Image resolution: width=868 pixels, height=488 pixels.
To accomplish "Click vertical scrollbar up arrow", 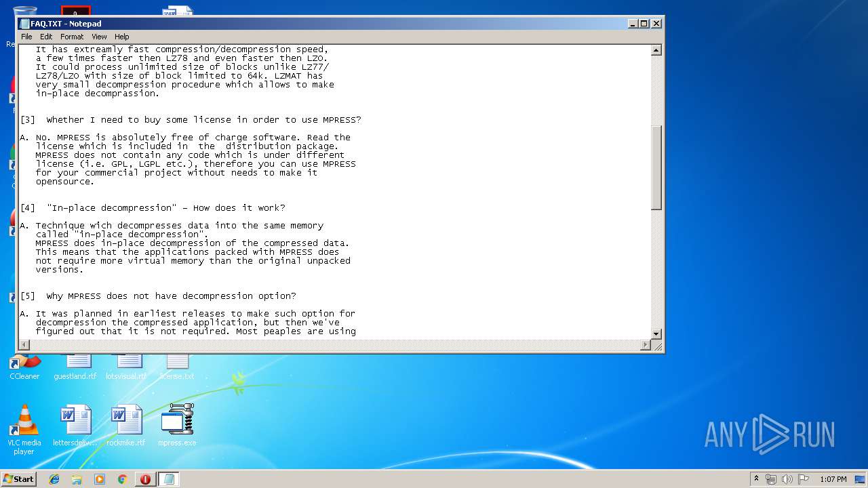I will point(656,50).
